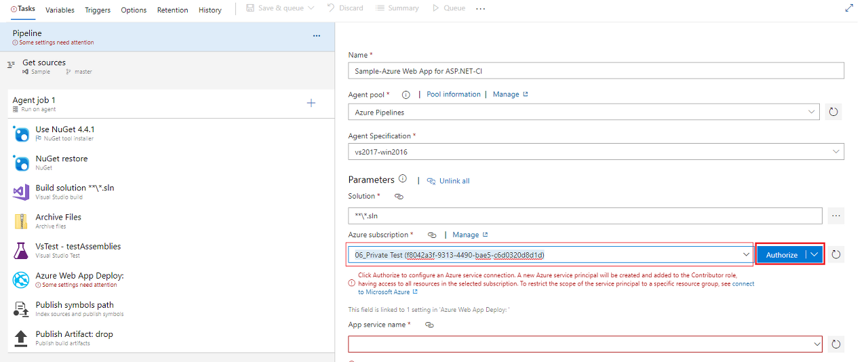This screenshot has height=362, width=868.
Task: Click the Name input field
Action: point(596,71)
